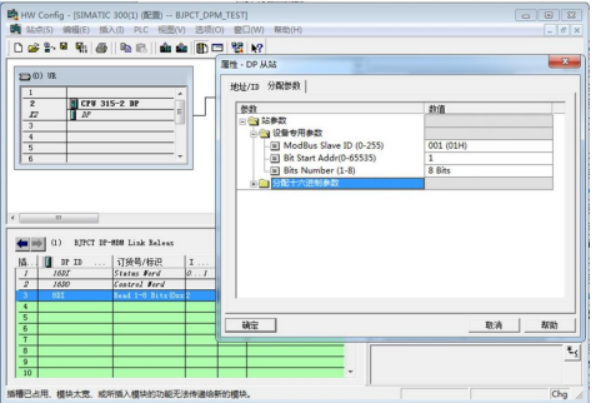Expand the 分配十六进制参数 folder node
This screenshot has height=403, width=592.
tap(254, 184)
